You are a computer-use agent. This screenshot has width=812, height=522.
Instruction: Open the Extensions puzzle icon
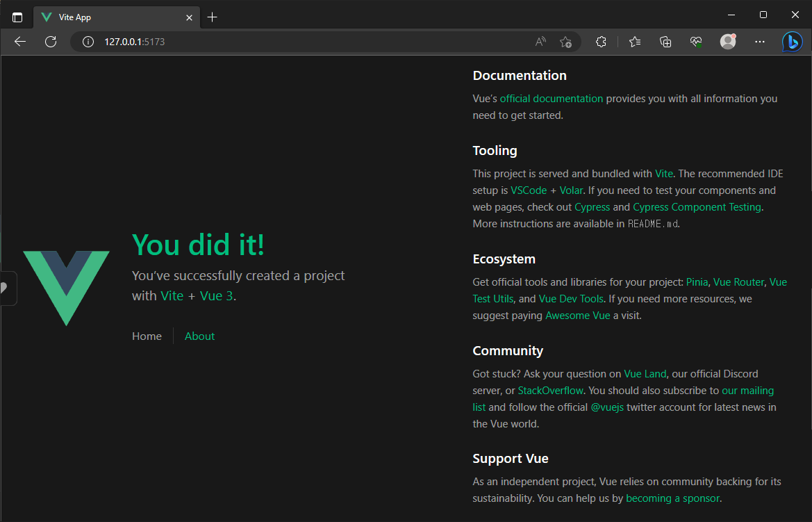pos(601,42)
